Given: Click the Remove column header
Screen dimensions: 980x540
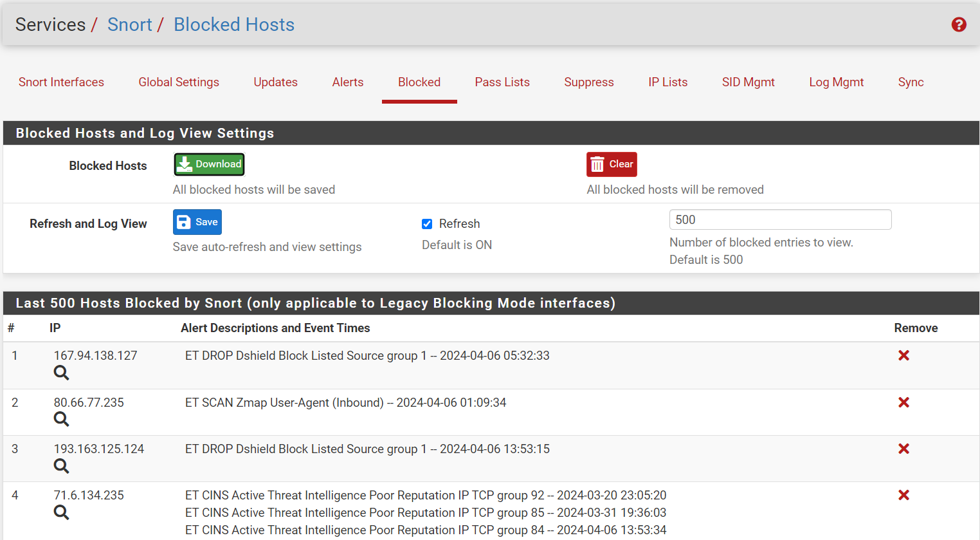Looking at the screenshot, I should point(916,328).
